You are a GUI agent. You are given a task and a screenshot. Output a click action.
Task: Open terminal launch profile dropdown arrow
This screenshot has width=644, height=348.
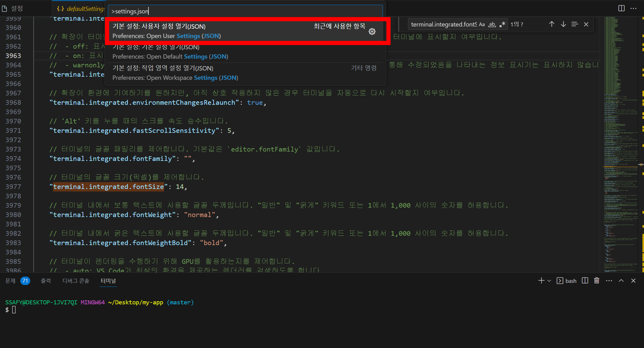point(549,281)
